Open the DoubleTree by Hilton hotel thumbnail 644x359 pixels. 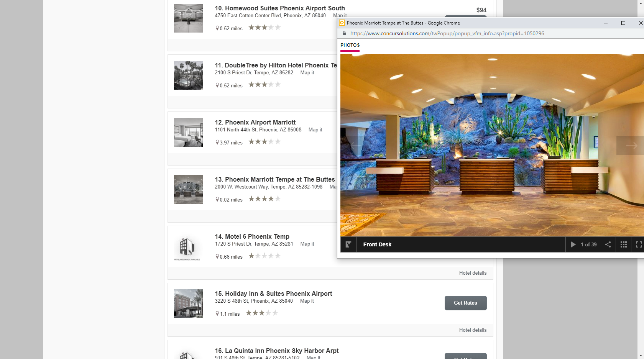188,75
